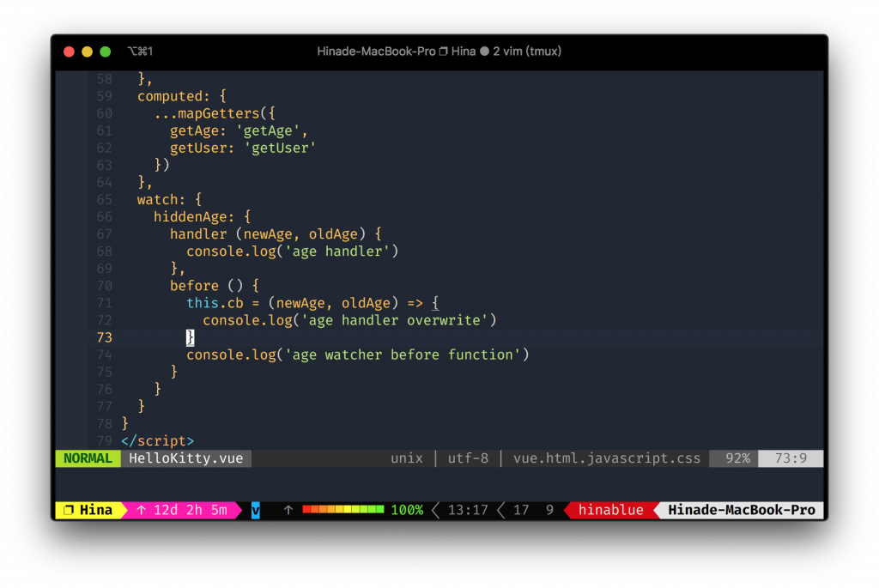
Task: Click the 73:9 cursor position indicator
Action: pos(791,458)
